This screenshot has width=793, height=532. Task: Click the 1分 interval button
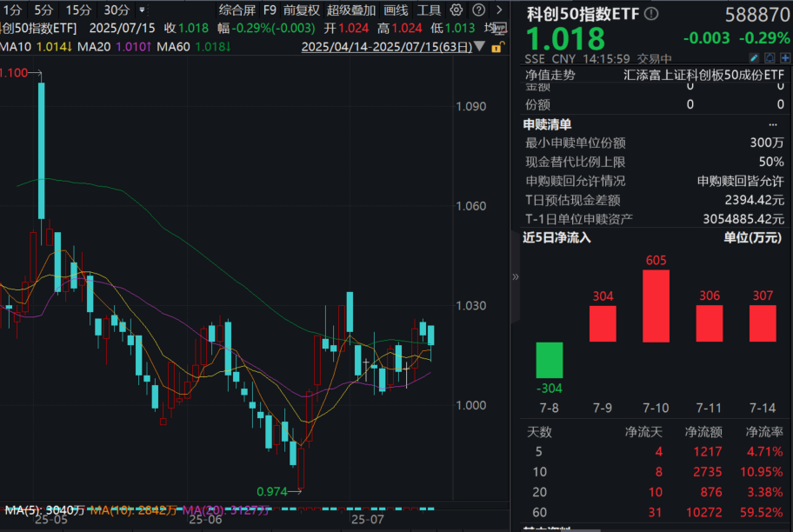[x=12, y=10]
